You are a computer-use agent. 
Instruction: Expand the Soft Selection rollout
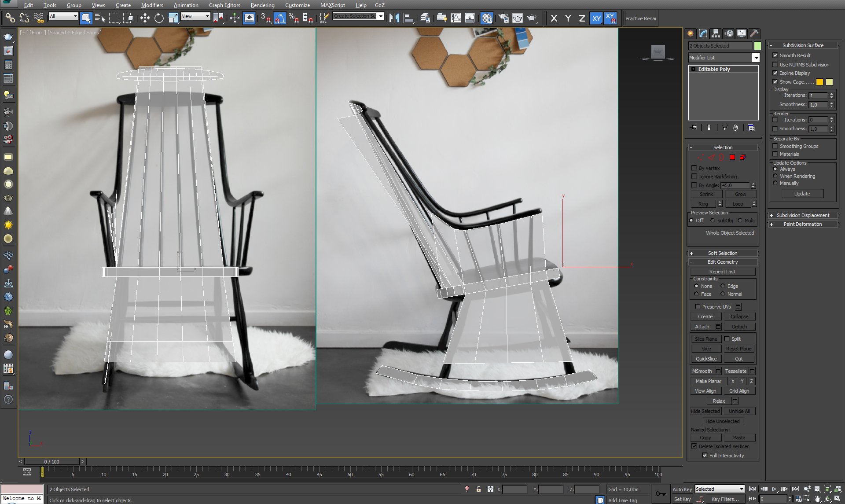(x=723, y=253)
